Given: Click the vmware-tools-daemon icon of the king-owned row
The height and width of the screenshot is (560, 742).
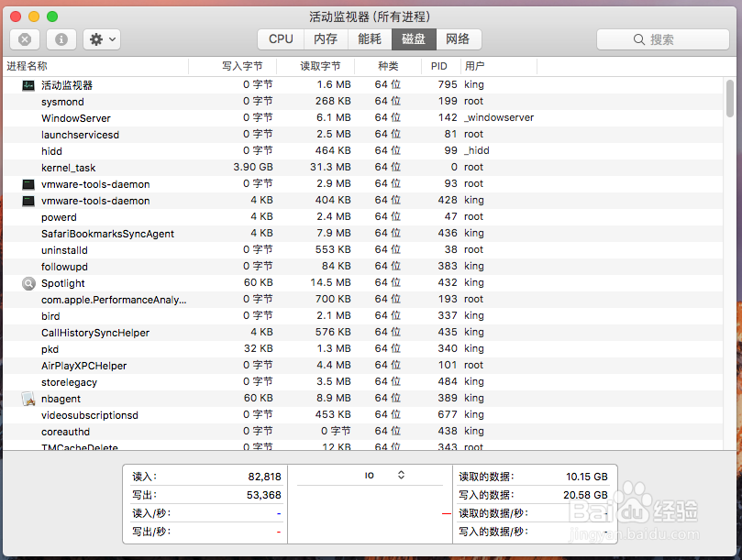Looking at the screenshot, I should point(28,201).
